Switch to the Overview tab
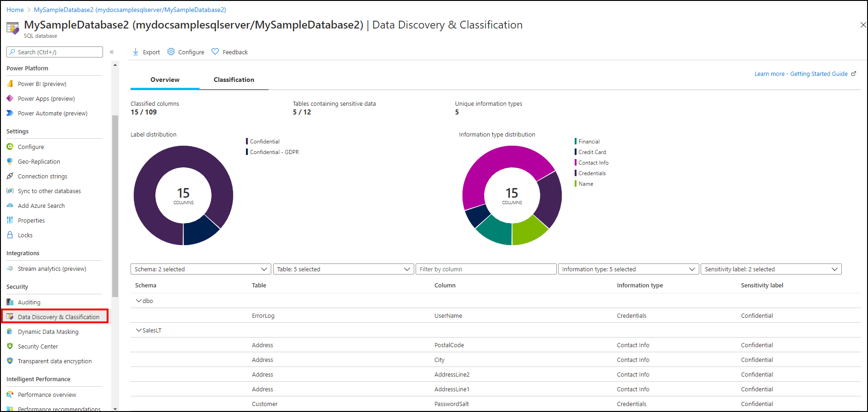This screenshot has width=868, height=412. [x=165, y=80]
